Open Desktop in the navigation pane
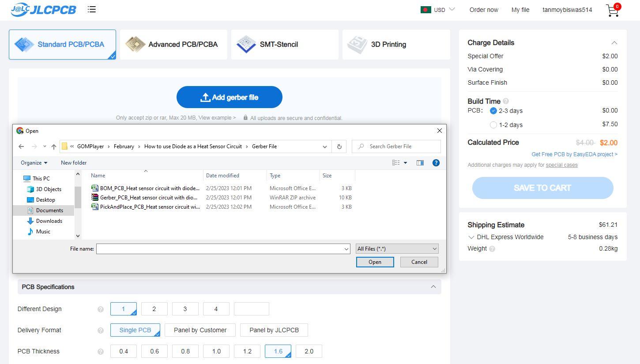 click(41, 200)
